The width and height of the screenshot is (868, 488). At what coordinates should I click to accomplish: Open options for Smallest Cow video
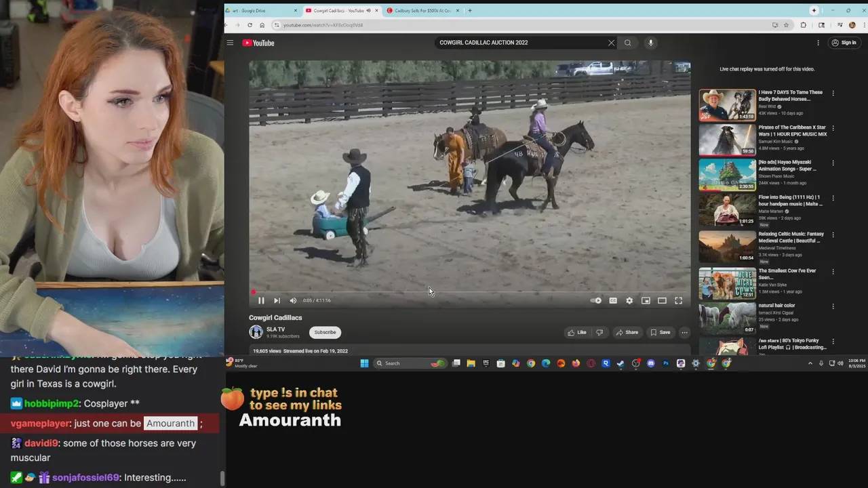pyautogui.click(x=833, y=271)
